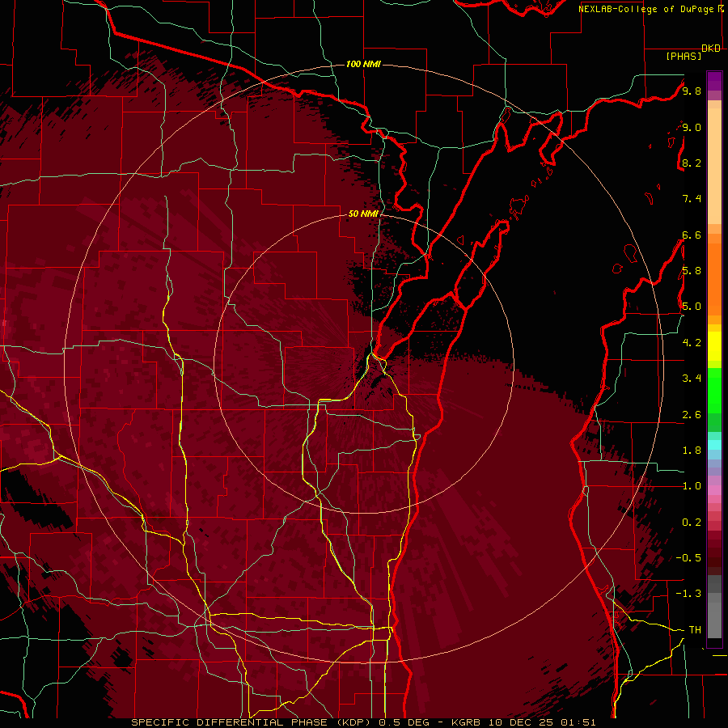Pick the peach segment of the color bar
Viewport: 728px width, 728px height.
click(714, 166)
